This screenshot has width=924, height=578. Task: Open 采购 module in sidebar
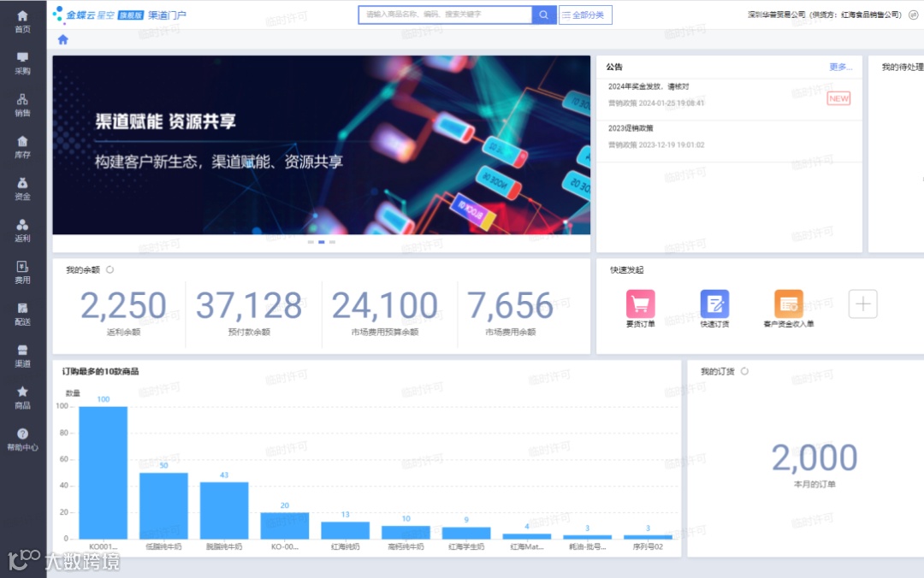pos(22,63)
